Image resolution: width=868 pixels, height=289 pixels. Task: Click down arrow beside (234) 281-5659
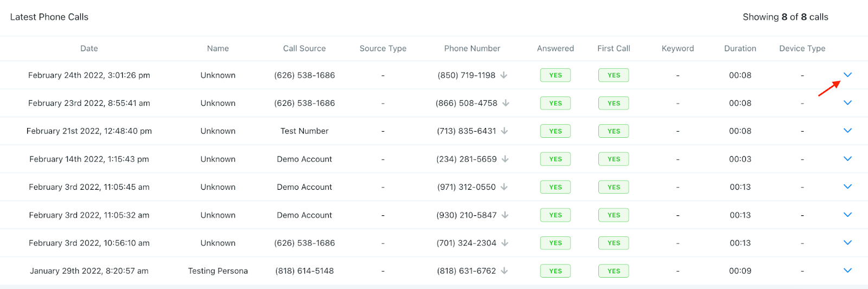pos(505,159)
